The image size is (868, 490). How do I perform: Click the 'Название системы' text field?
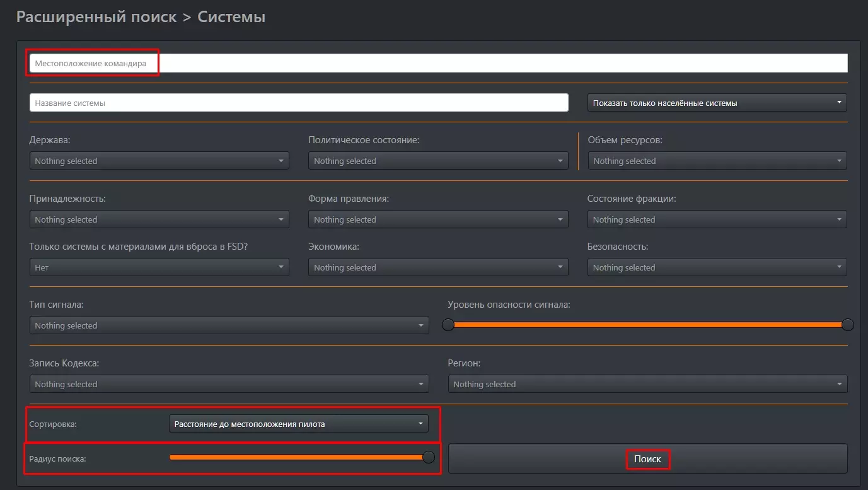pos(299,103)
